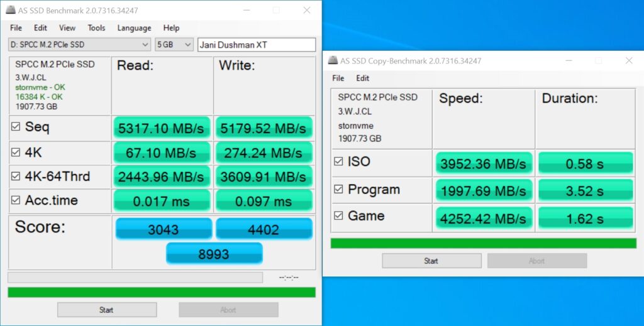
Task: Open the 5 GB test size dropdown
Action: 174,45
